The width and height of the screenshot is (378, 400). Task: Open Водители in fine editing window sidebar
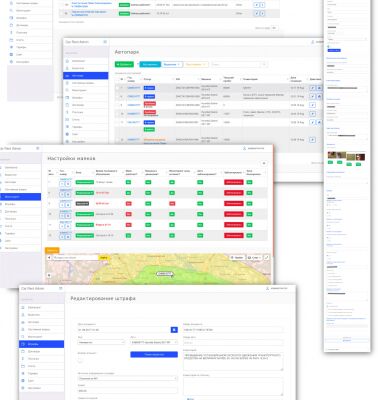click(x=34, y=315)
